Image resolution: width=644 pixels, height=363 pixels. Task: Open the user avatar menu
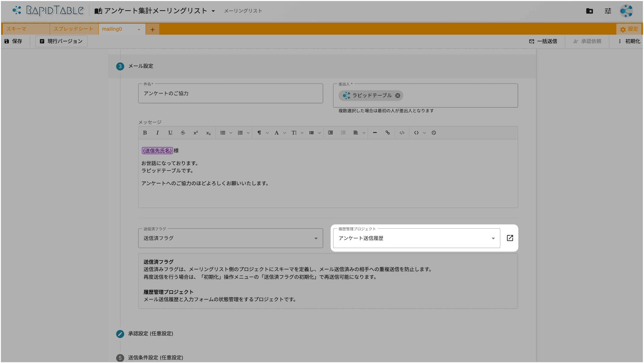[x=627, y=11]
